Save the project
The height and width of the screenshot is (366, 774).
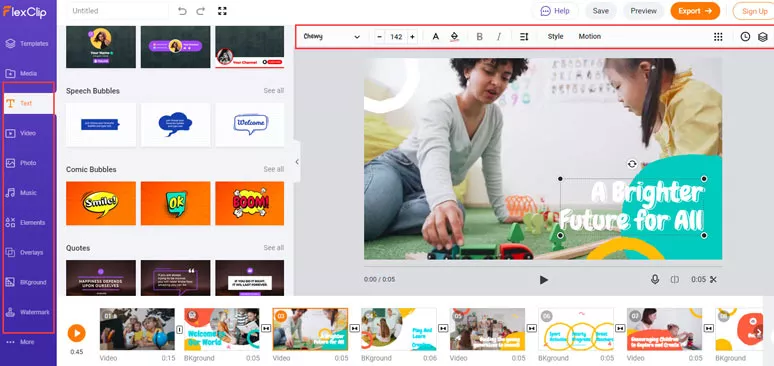point(600,11)
